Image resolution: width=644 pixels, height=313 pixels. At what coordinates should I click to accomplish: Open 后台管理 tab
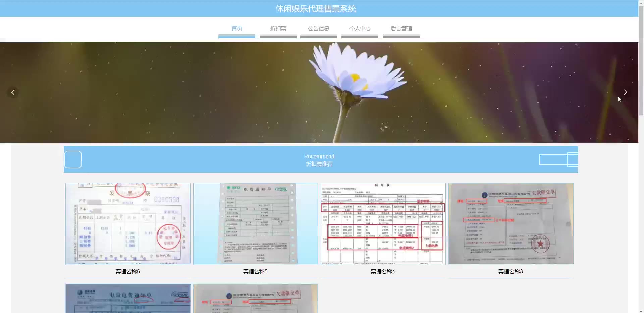coord(401,29)
